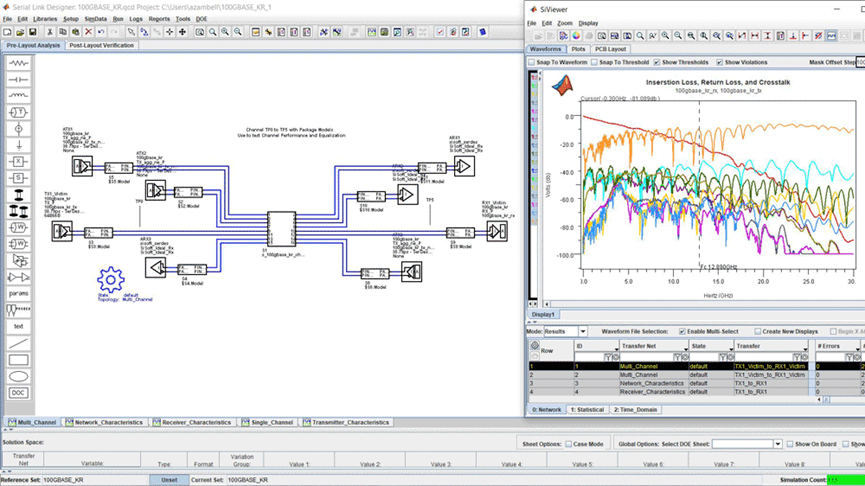Click the Unset button in the status bar
Image resolution: width=865 pixels, height=486 pixels.
(x=169, y=480)
